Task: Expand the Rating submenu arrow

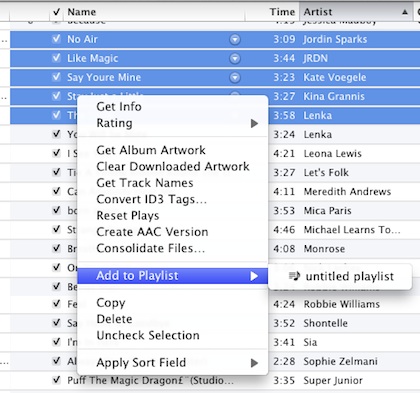Action: coord(254,124)
